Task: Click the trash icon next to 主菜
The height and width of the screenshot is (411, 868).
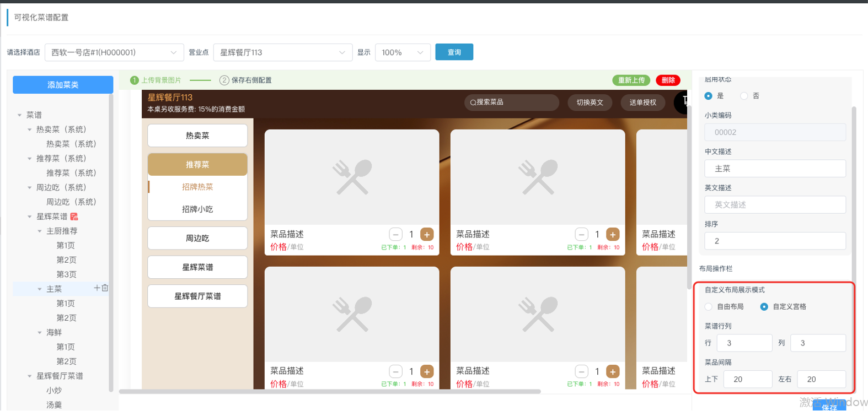Action: pyautogui.click(x=105, y=288)
